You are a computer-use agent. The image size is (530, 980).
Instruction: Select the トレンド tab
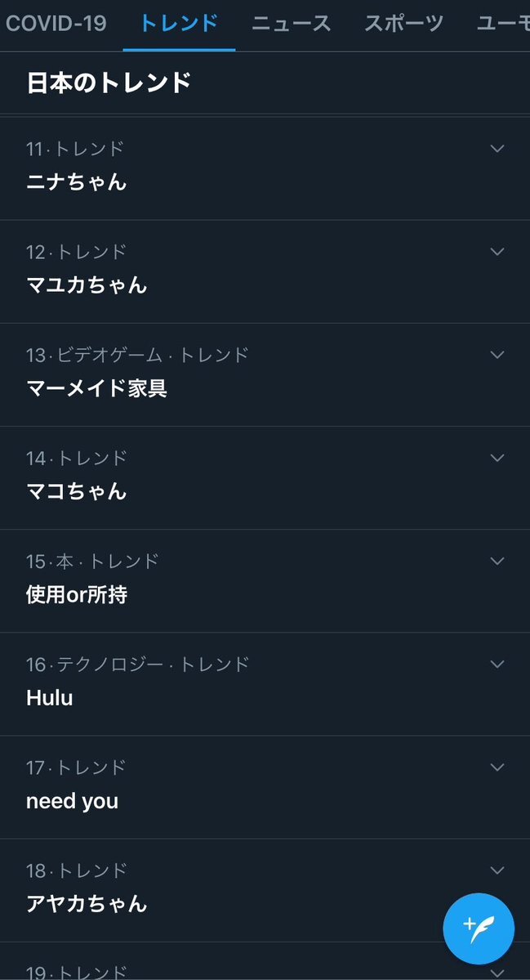tap(179, 24)
